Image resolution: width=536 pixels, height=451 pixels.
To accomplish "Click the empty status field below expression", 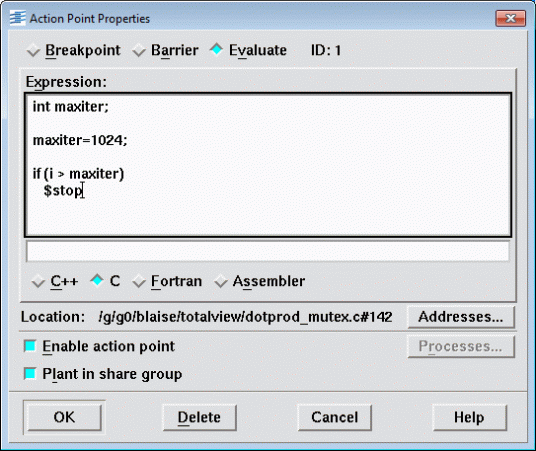I will (268, 251).
